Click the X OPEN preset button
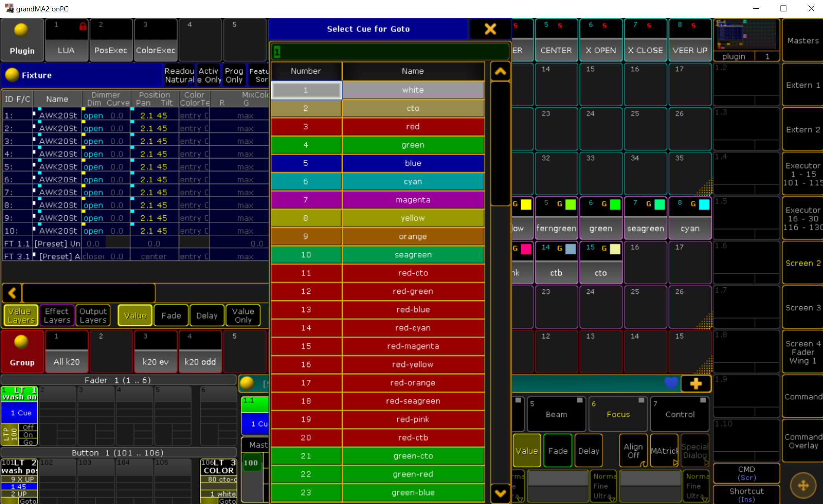The image size is (823, 504). click(600, 40)
